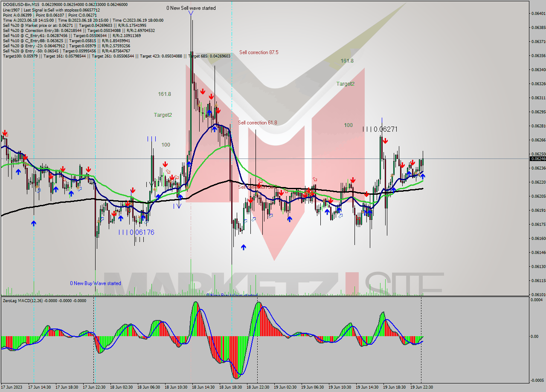Image resolution: width=546 pixels, height=392 pixels.
Task: Click the 'I I I 0.06271' wave label
Action: [x=380, y=129]
